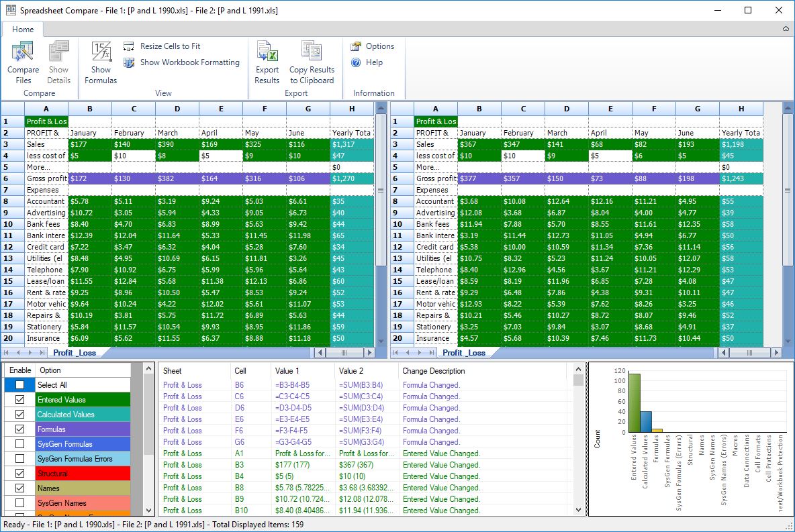Image resolution: width=795 pixels, height=532 pixels.
Task: Click the Change Description column header
Action: click(x=433, y=370)
